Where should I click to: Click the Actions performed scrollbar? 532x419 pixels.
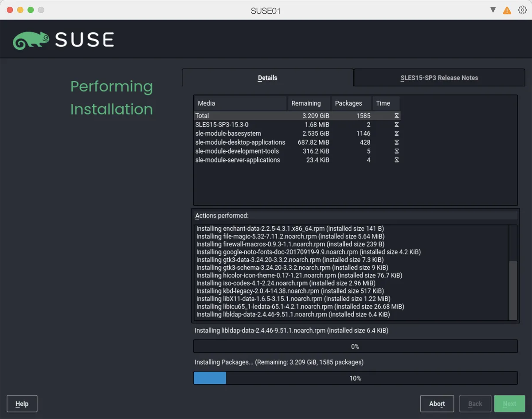tap(513, 289)
